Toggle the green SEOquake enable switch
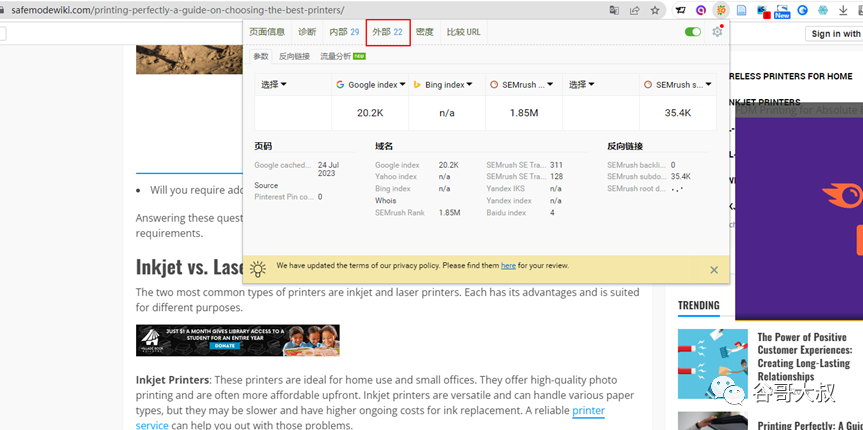The image size is (863, 430). (x=692, y=32)
